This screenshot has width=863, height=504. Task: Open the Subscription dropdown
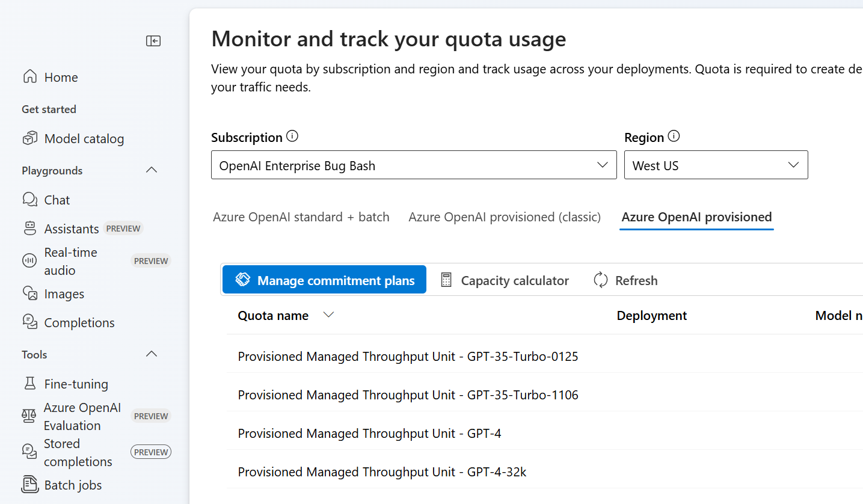coord(414,165)
